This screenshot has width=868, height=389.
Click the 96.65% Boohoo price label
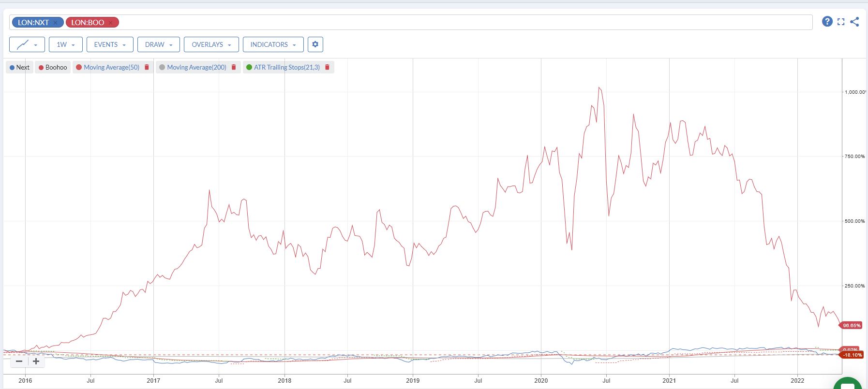click(852, 325)
